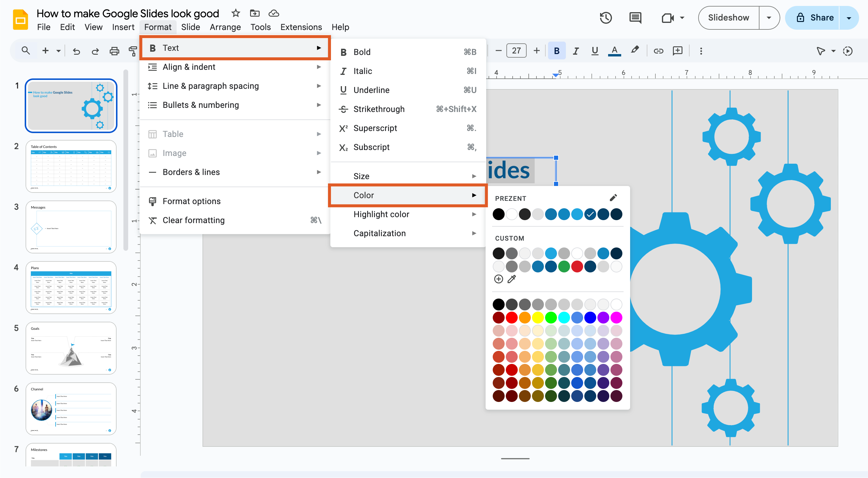868x478 pixels.
Task: Undo the last action
Action: click(76, 51)
